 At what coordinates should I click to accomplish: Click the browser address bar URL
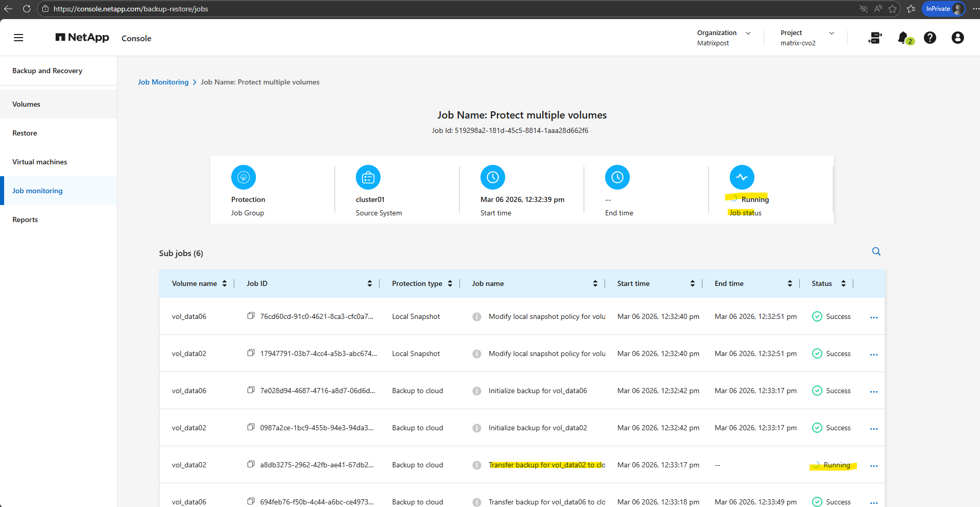[131, 9]
